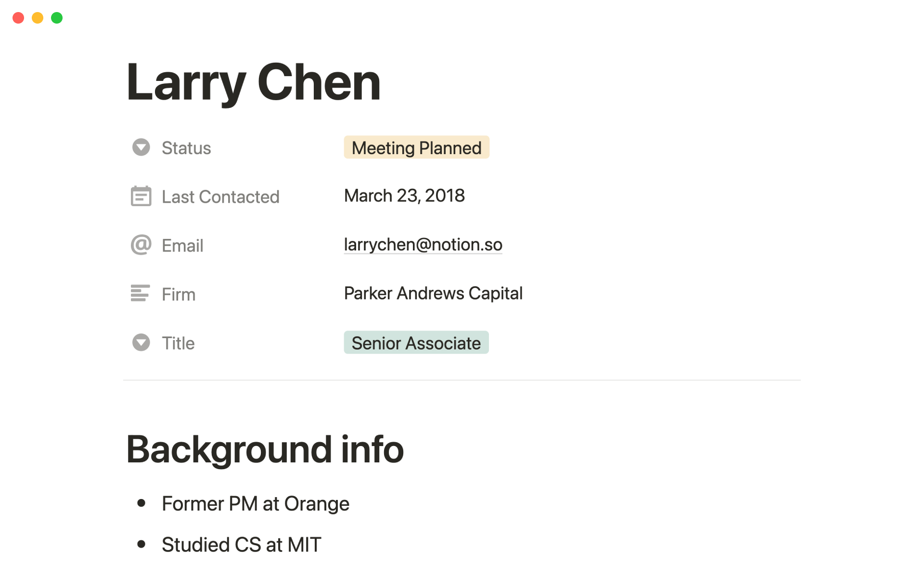Viewport: 924px width, 578px height.
Task: Click the Status select property icon
Action: click(141, 147)
